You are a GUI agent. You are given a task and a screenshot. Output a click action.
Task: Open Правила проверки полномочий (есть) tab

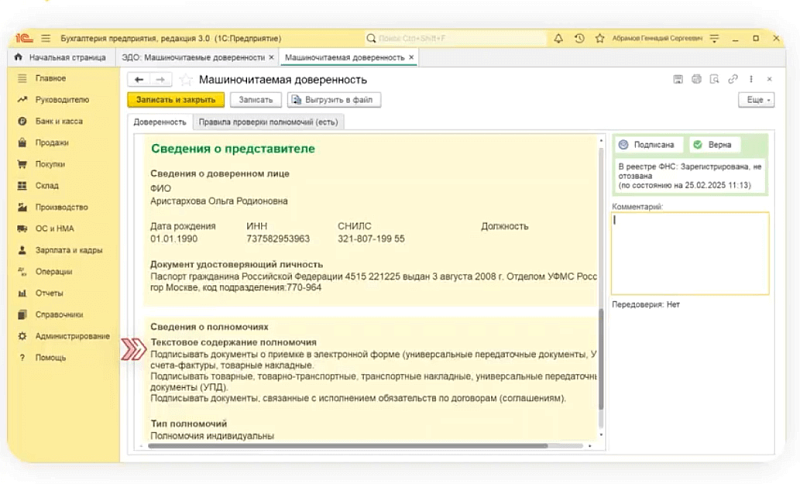pos(268,122)
